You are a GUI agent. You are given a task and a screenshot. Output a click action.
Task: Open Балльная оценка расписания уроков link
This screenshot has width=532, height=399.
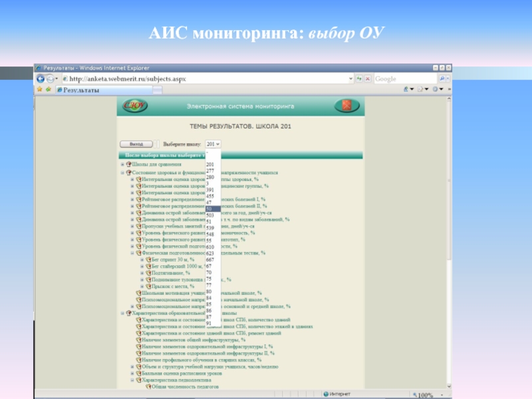(182, 374)
